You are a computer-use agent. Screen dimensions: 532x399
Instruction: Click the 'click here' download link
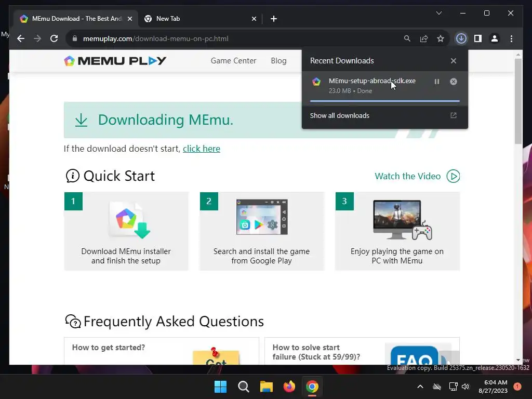pos(202,149)
